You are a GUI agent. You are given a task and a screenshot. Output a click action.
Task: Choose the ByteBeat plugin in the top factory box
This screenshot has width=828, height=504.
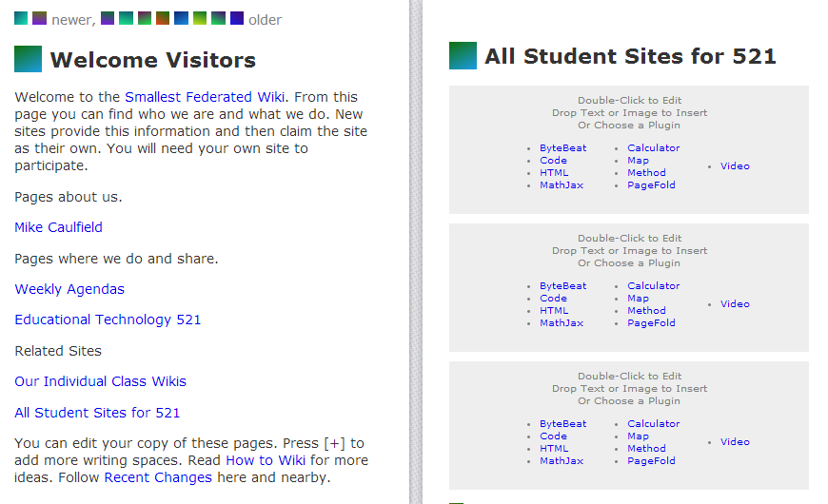click(562, 148)
